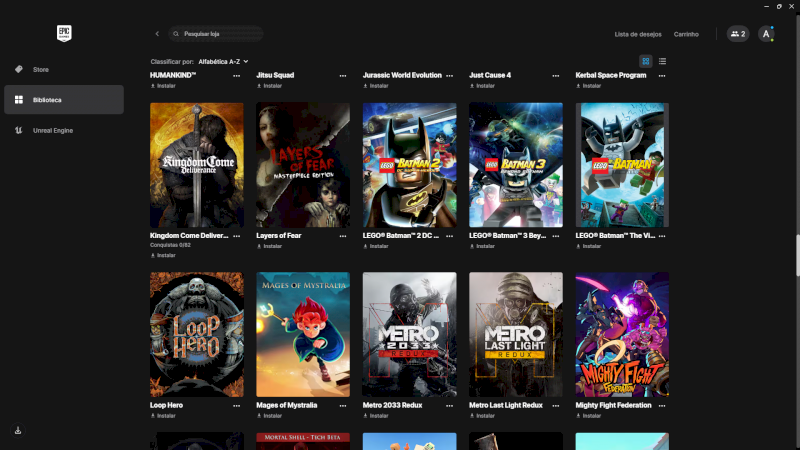
Task: Open options menu for Kingdom Come Deliverance
Action: coord(237,236)
